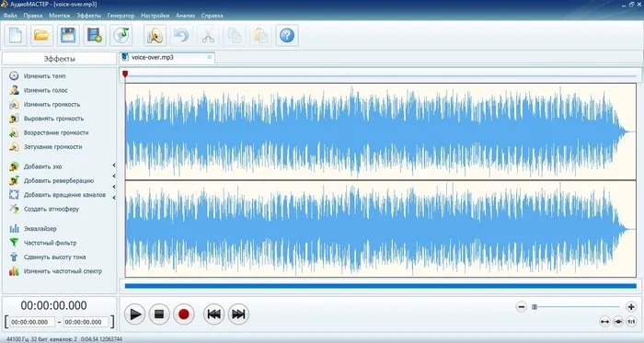Click the Эквалайзер bars icon
This screenshot has width=644, height=343.
[14, 229]
